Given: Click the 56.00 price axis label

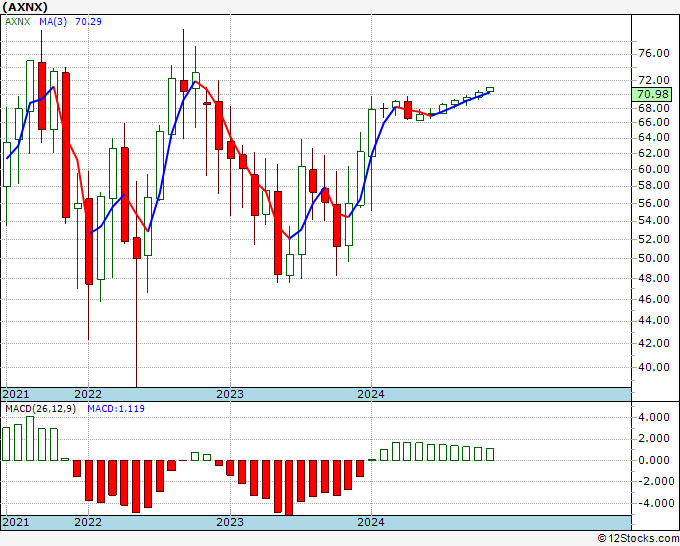Looking at the screenshot, I should (654, 203).
